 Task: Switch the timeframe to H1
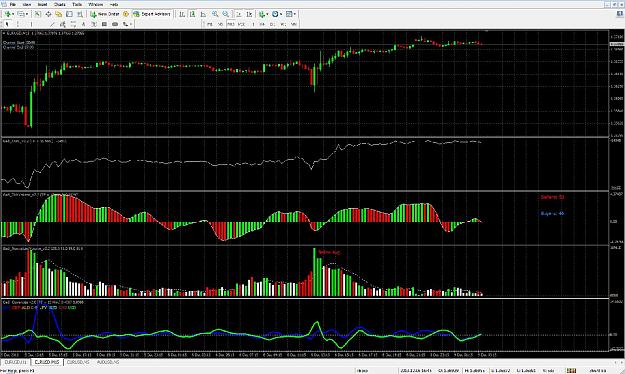coord(253,24)
